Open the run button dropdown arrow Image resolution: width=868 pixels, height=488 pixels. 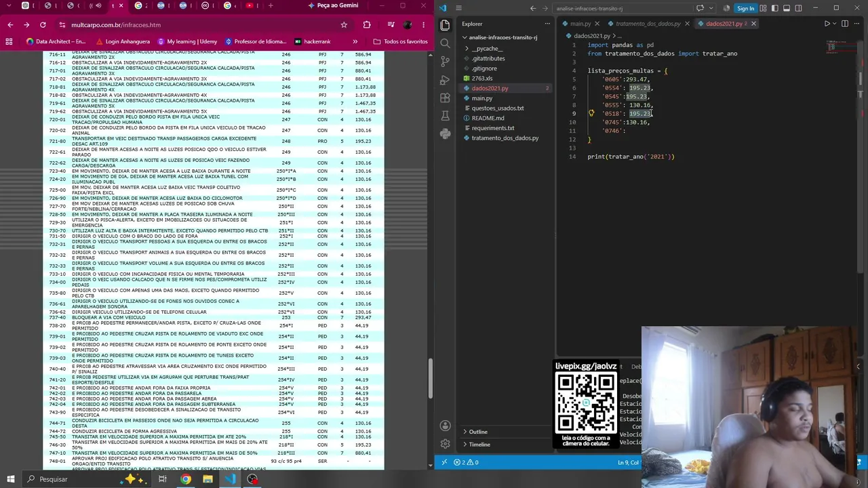[x=834, y=24]
